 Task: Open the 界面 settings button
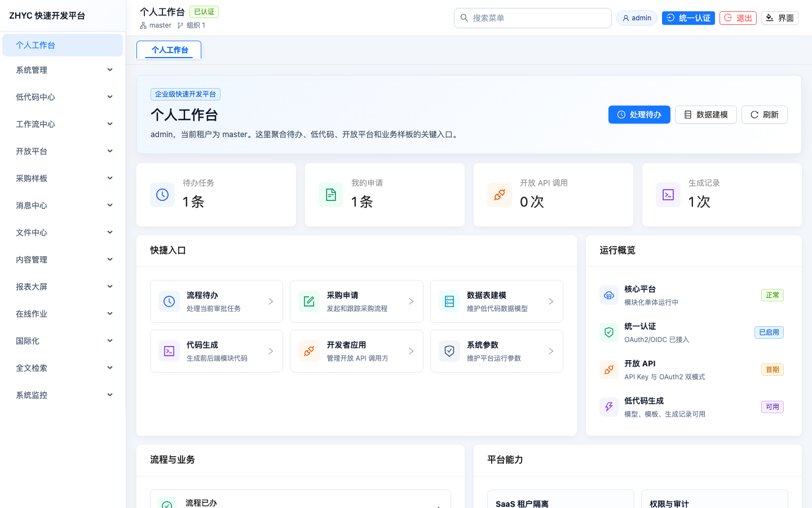(x=780, y=18)
